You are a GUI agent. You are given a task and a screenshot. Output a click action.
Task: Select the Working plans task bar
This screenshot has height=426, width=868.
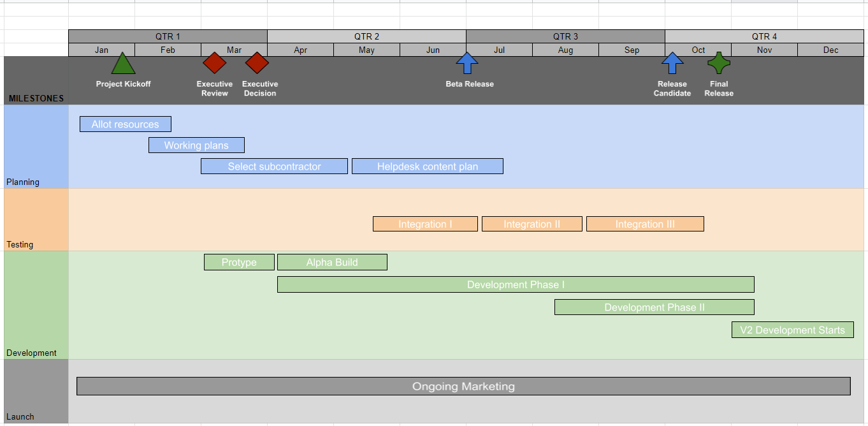pos(196,145)
